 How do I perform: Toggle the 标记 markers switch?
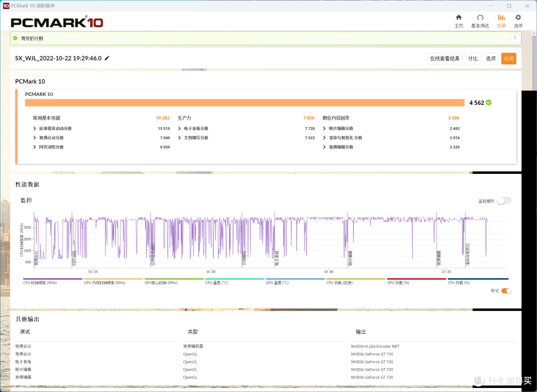click(x=506, y=291)
